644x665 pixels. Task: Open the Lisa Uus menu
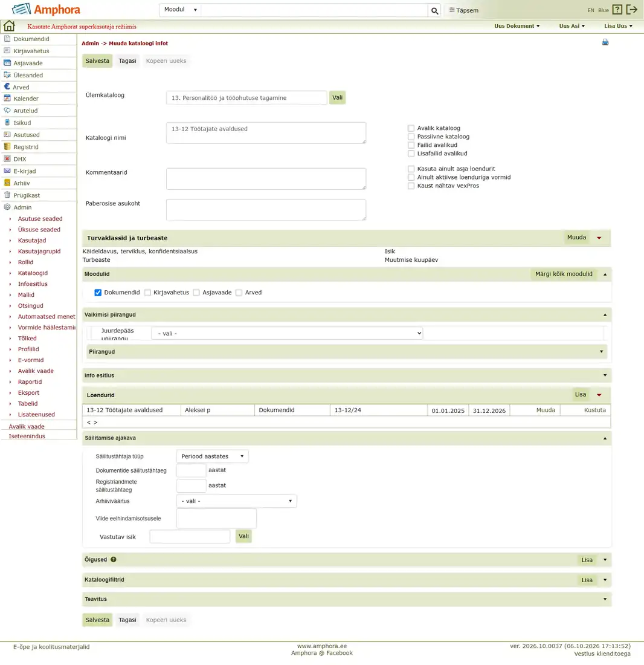click(x=618, y=26)
